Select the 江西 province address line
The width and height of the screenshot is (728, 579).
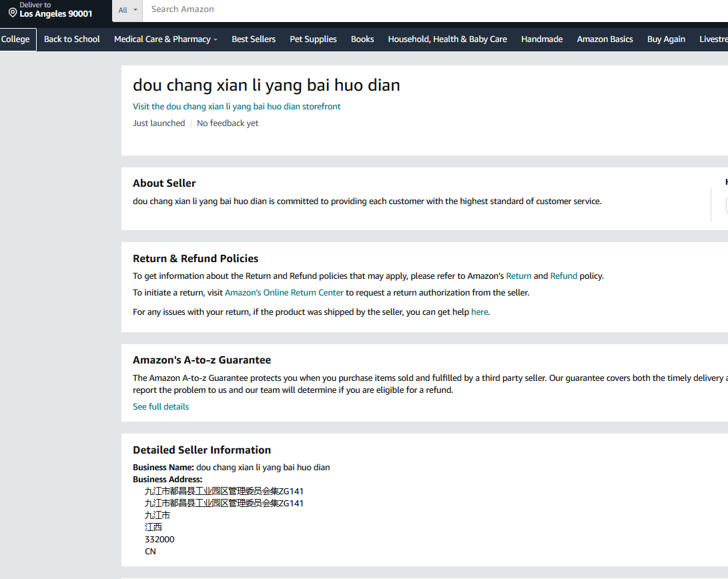tap(153, 528)
